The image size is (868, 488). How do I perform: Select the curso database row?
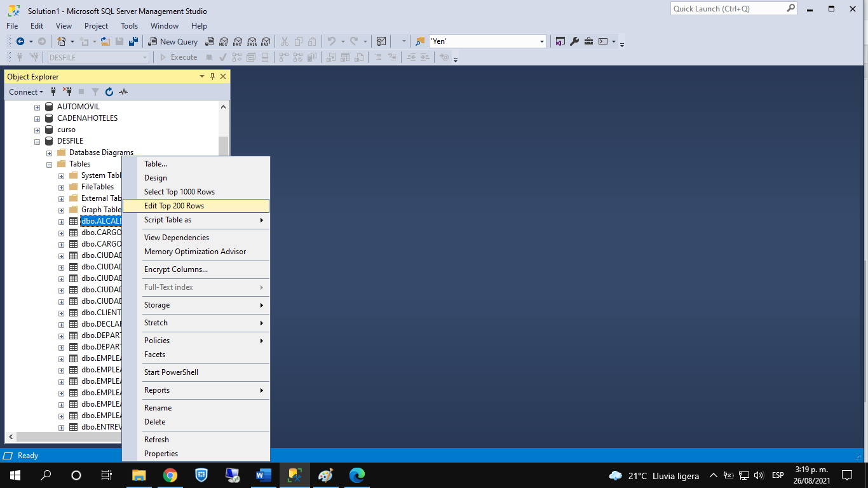[x=66, y=130]
